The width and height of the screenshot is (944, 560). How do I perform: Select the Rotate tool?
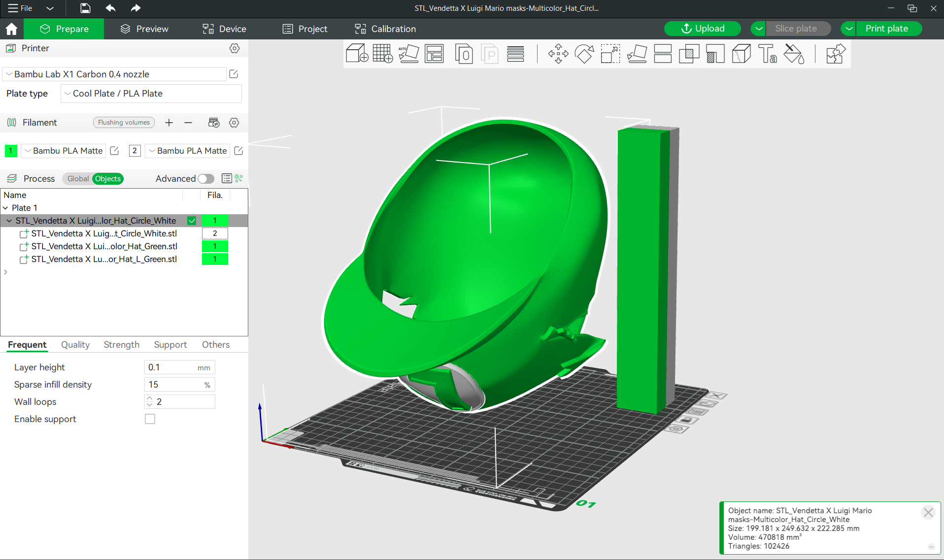[584, 54]
